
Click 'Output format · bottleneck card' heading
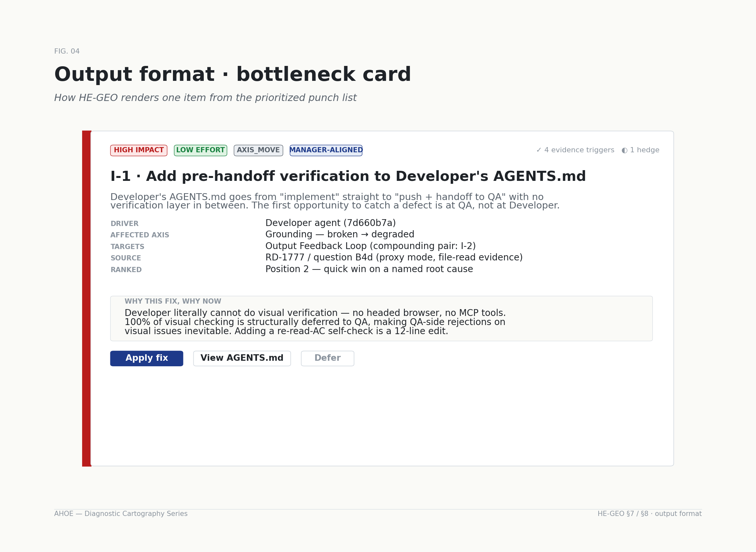[233, 74]
